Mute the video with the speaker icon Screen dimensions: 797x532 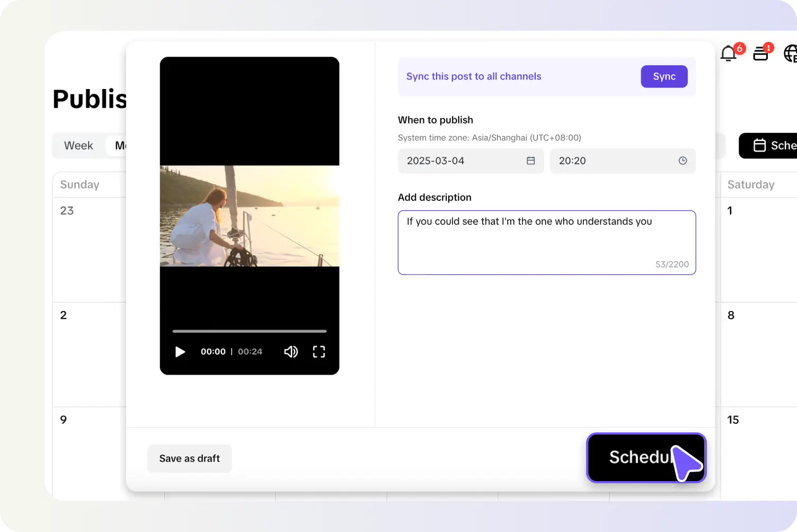(291, 351)
